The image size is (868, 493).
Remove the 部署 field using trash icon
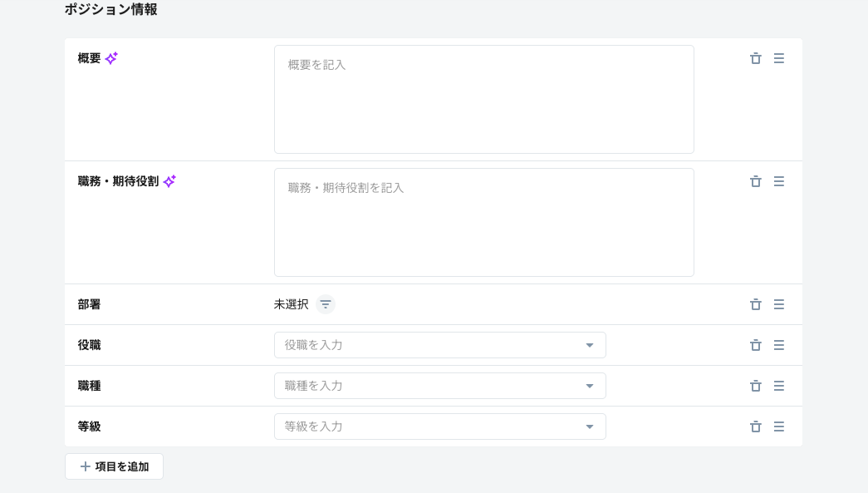pyautogui.click(x=756, y=304)
